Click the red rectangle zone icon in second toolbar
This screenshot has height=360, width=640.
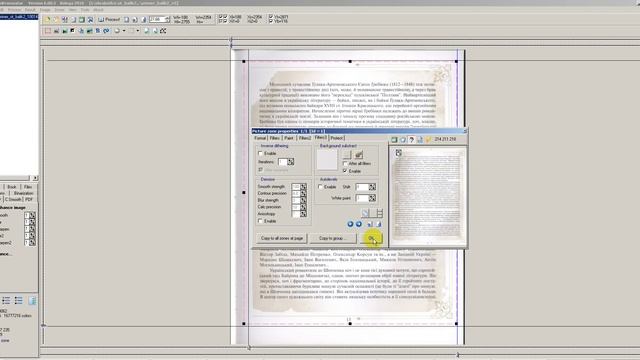(x=48, y=31)
